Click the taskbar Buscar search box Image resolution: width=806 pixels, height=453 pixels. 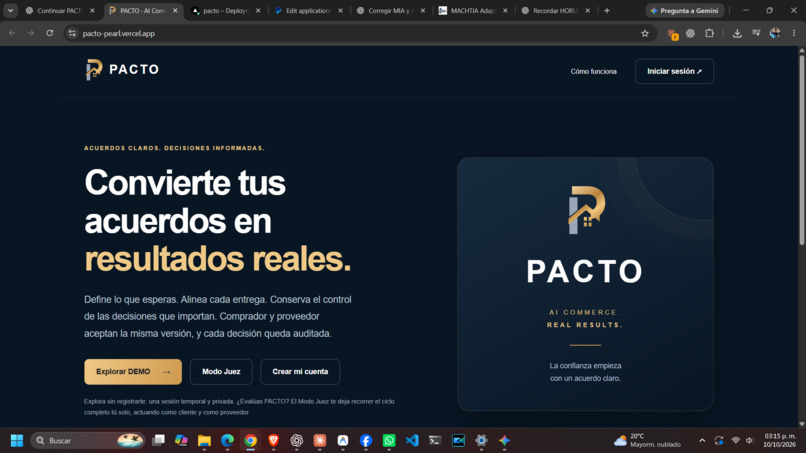pyautogui.click(x=88, y=441)
